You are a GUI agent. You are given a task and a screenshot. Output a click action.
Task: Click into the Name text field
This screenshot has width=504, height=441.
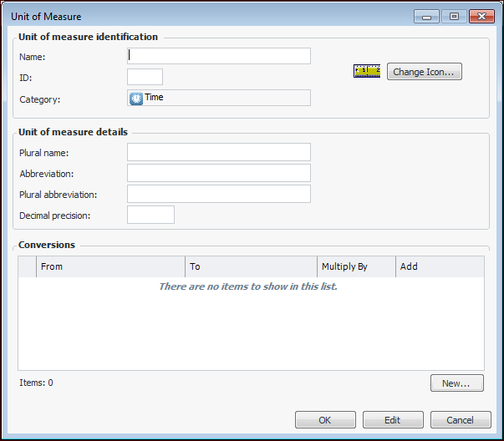219,56
